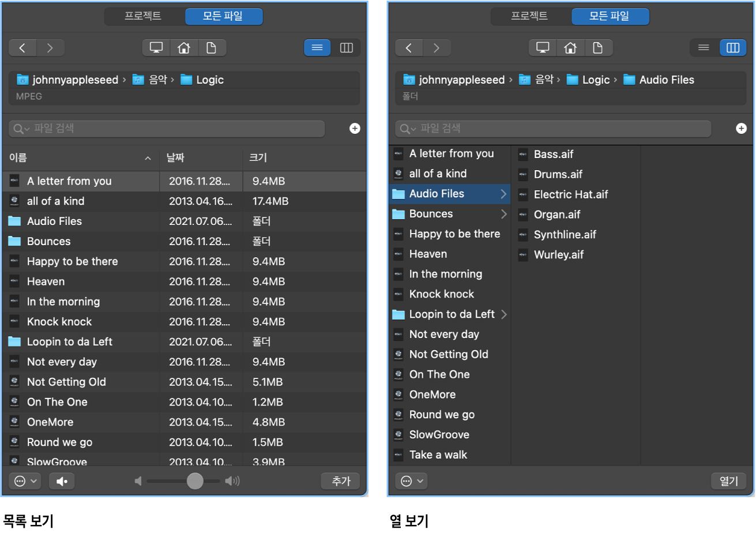This screenshot has width=756, height=537.
Task: Open search options dropdown in column view
Action: (408, 129)
